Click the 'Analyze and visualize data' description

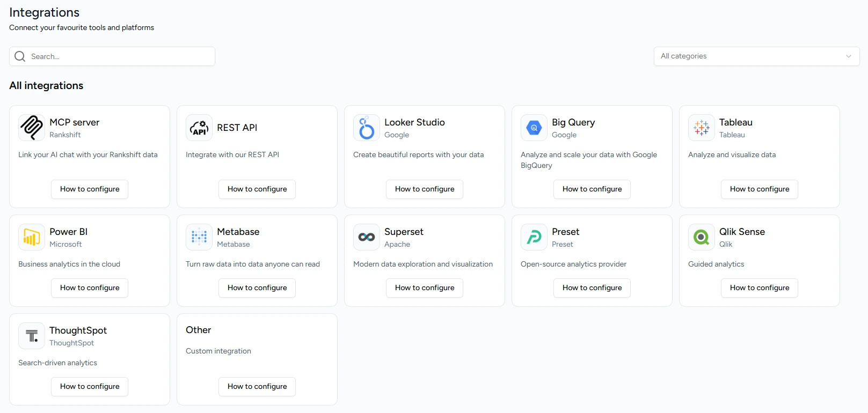point(732,154)
